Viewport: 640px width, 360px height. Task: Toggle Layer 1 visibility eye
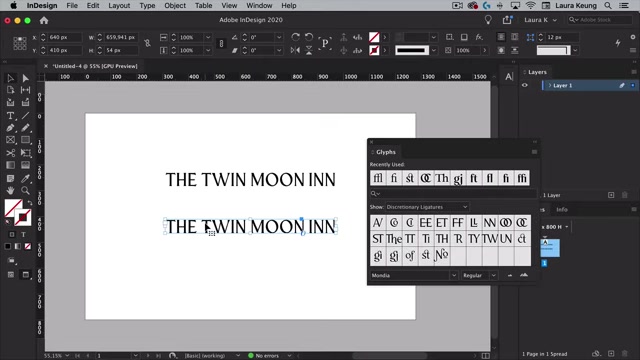pos(525,85)
